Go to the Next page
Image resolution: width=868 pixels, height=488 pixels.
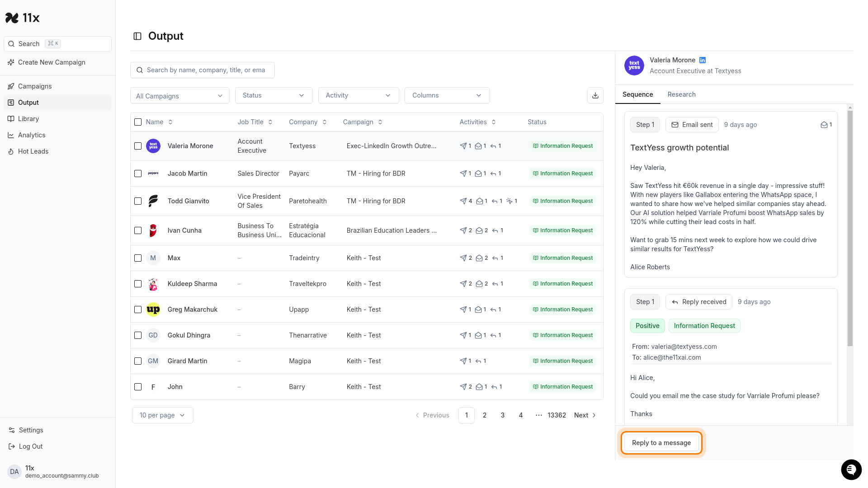pyautogui.click(x=585, y=415)
